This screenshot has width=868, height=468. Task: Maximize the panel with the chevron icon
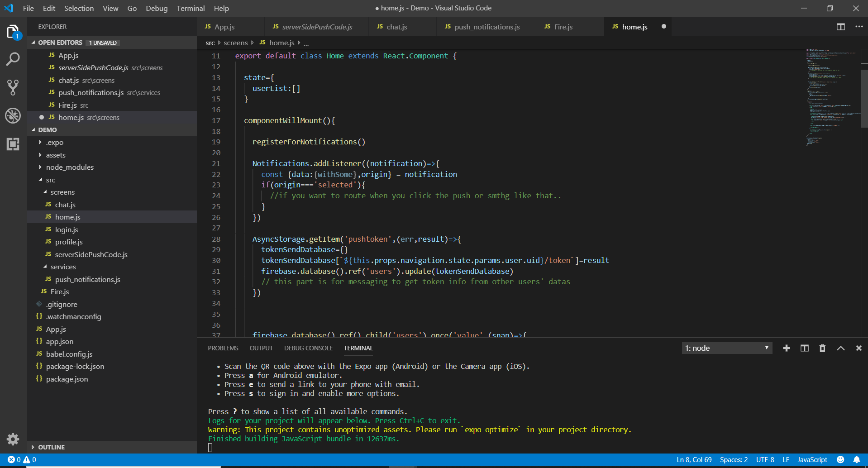(x=841, y=348)
